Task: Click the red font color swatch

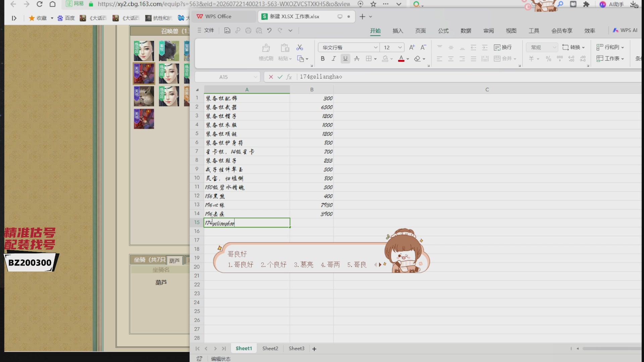Action: point(401,59)
